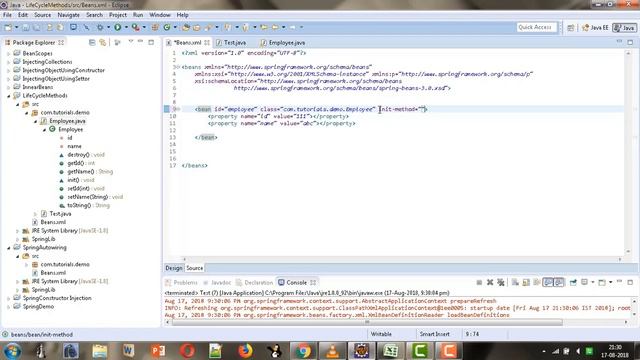Open PowerPoint from the Windows taskbar

(x=158, y=351)
